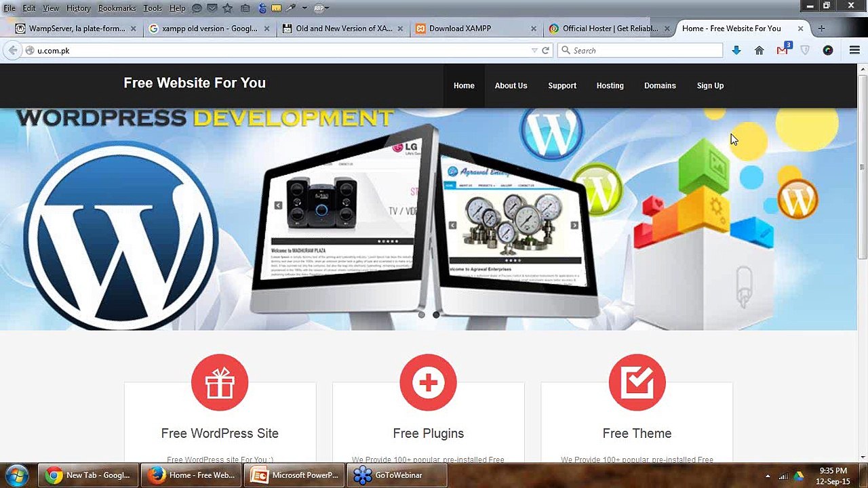Open the View menu
The width and height of the screenshot is (868, 488).
(51, 8)
